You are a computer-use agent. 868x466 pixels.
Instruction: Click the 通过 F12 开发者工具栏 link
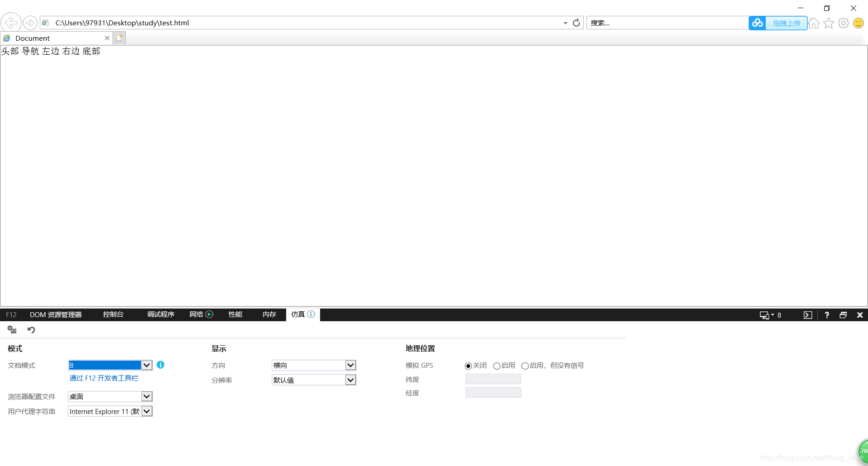click(104, 378)
